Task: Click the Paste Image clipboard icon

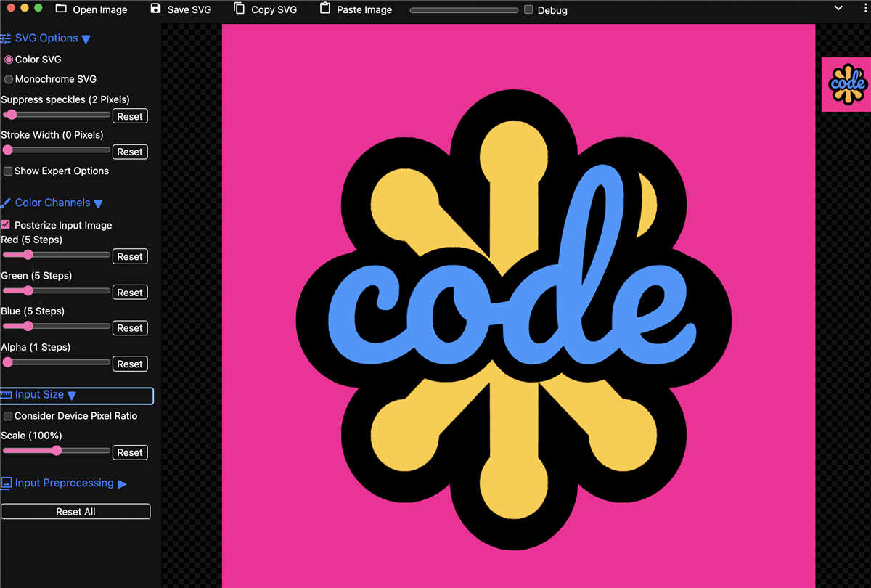Action: (325, 9)
